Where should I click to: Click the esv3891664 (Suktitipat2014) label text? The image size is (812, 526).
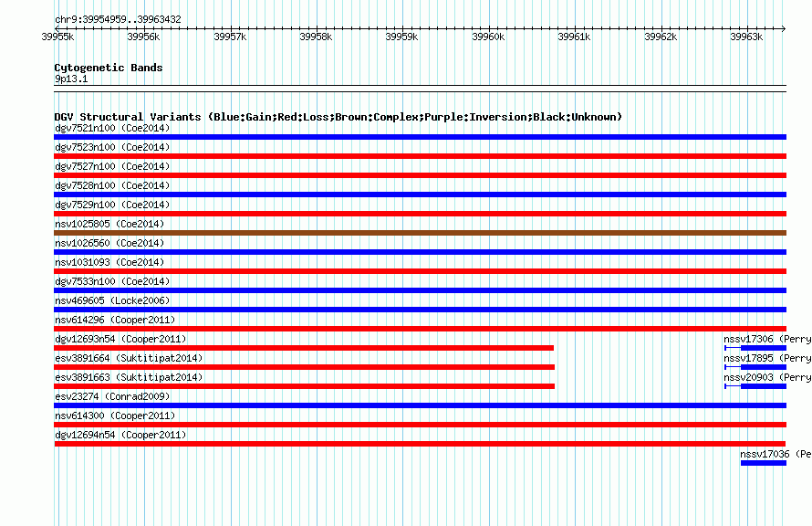coord(129,358)
